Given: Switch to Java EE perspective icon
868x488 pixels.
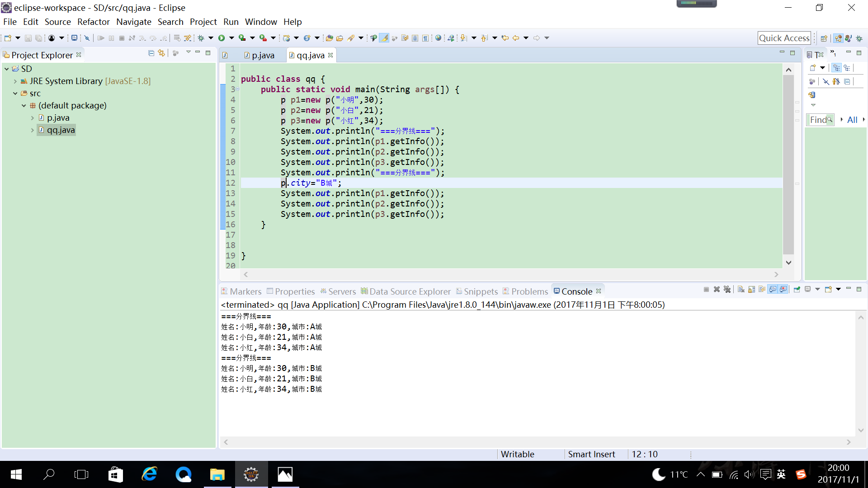Looking at the screenshot, I should coord(839,38).
